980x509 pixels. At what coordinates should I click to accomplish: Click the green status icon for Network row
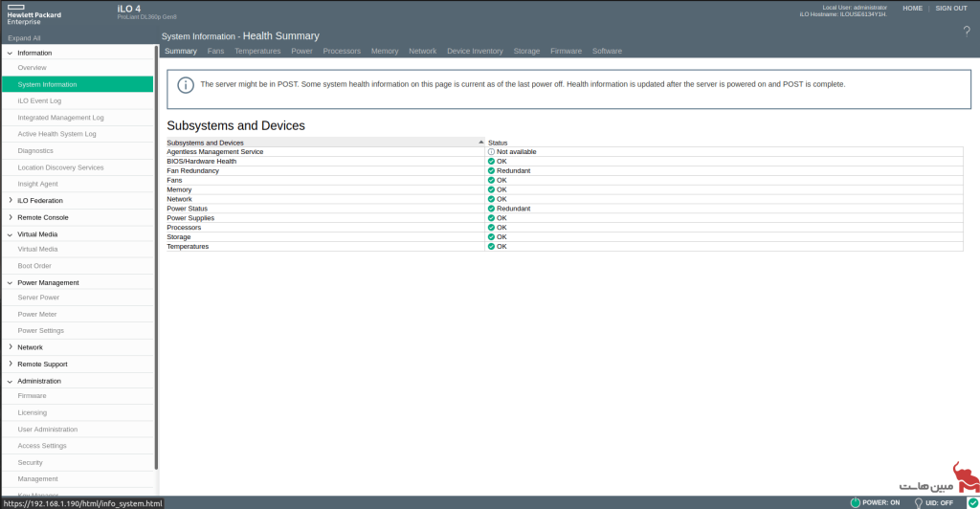tap(491, 199)
